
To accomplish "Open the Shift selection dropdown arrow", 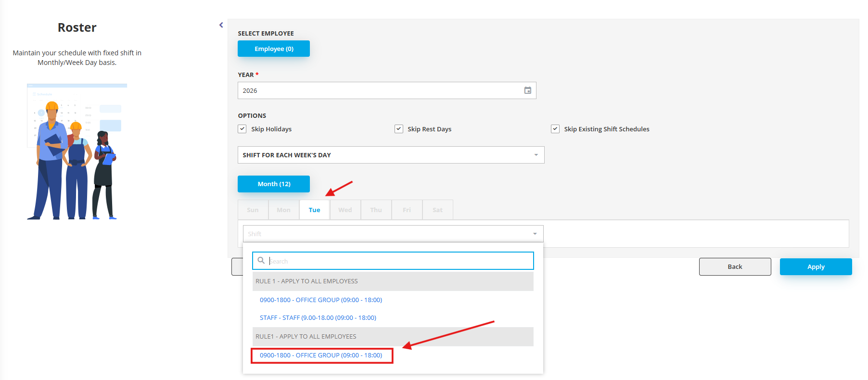I will point(535,234).
